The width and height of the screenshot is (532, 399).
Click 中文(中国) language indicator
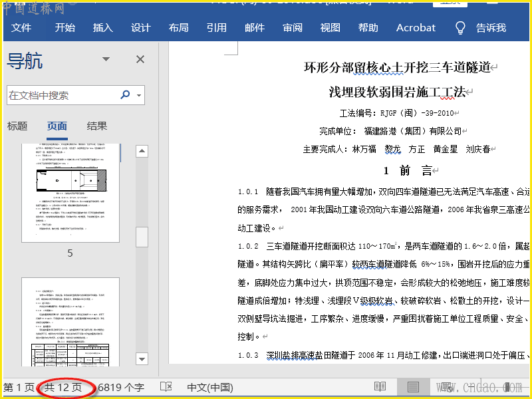click(210, 388)
